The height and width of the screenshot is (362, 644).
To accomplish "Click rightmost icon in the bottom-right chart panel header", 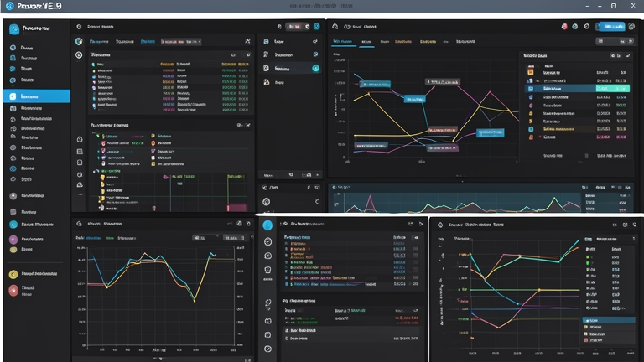I will pyautogui.click(x=635, y=225).
